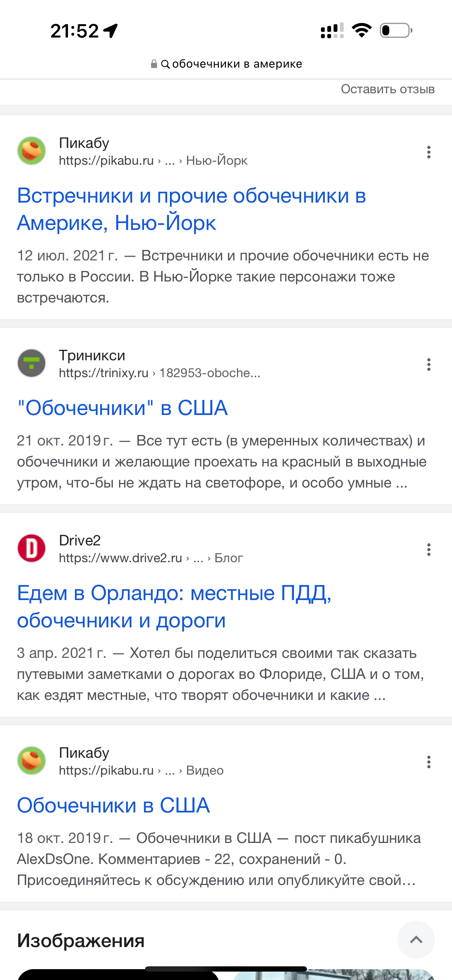Tap the Trinixy site favicon

(x=32, y=363)
